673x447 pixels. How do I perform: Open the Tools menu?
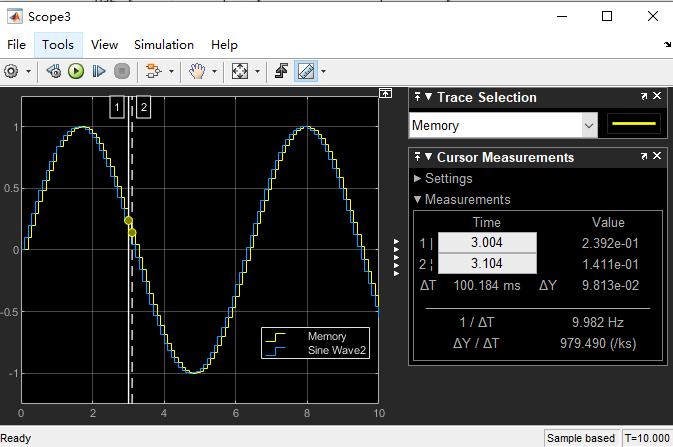58,45
